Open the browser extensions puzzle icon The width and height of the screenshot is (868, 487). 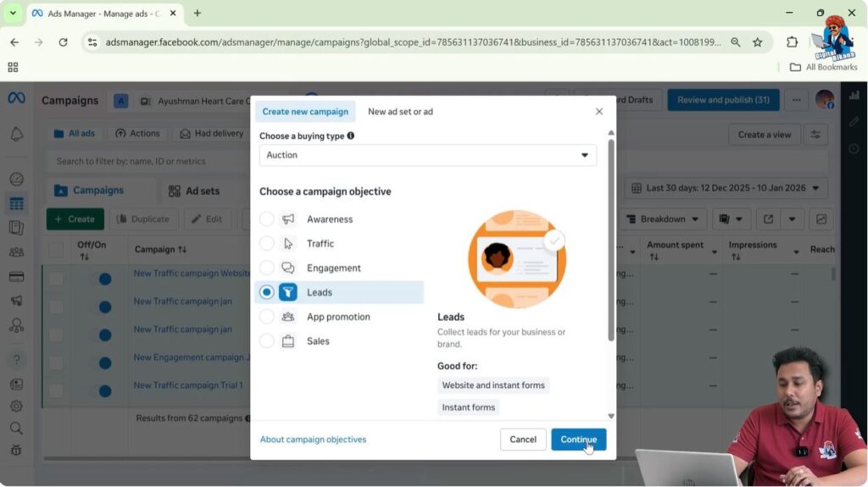(793, 42)
